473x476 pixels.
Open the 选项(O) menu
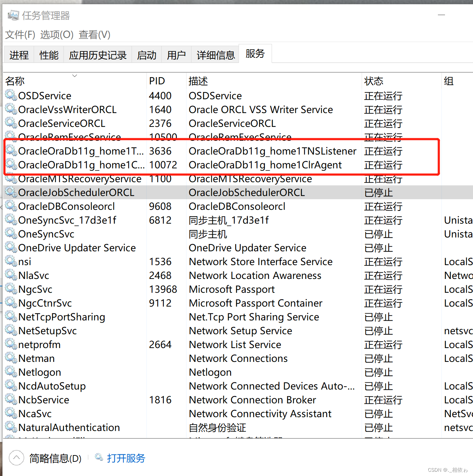coord(57,35)
